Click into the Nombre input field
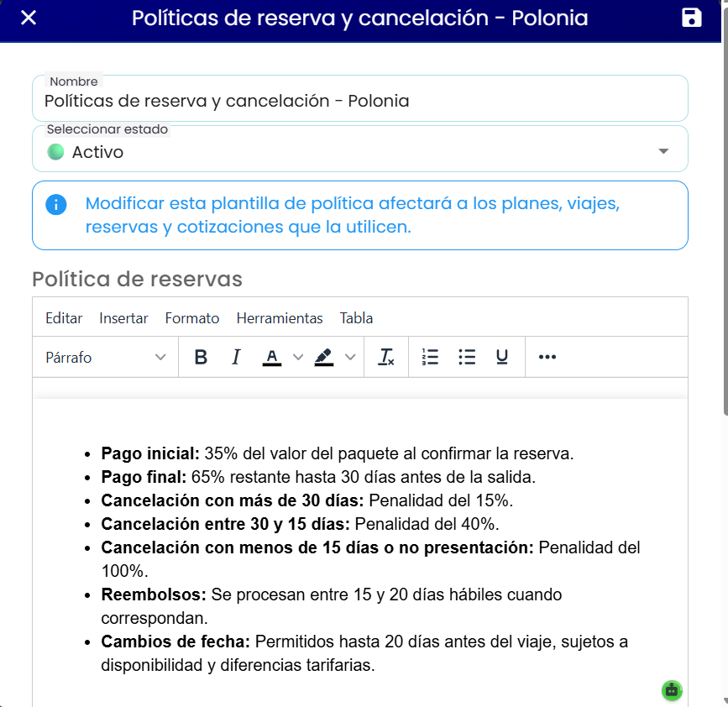This screenshot has width=728, height=707. pos(360,99)
